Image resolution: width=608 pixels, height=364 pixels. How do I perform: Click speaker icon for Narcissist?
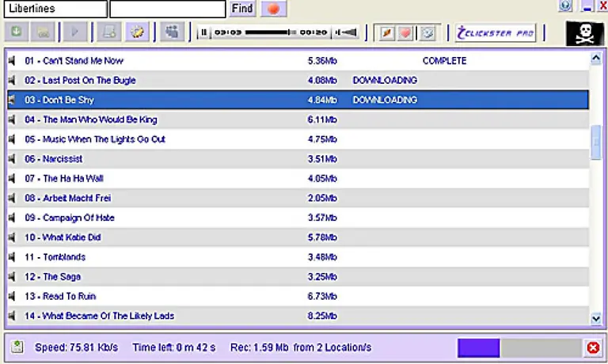point(12,159)
